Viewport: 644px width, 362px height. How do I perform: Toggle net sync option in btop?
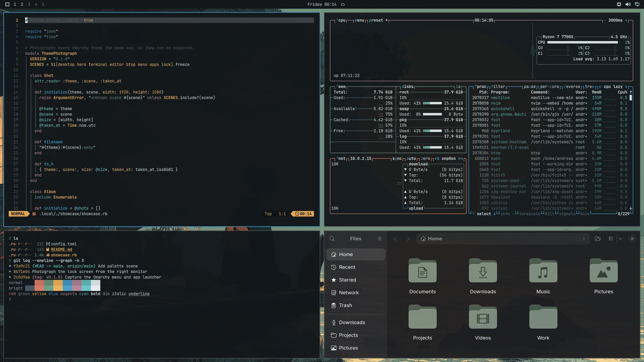point(397,159)
